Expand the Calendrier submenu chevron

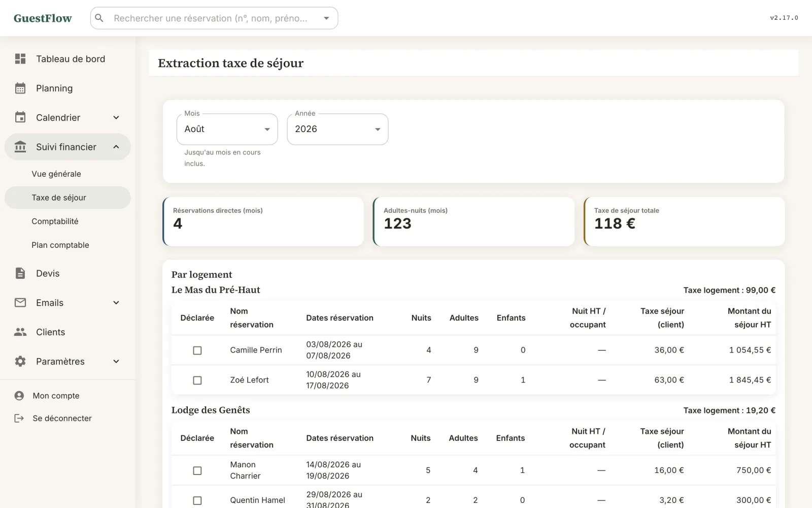point(116,117)
